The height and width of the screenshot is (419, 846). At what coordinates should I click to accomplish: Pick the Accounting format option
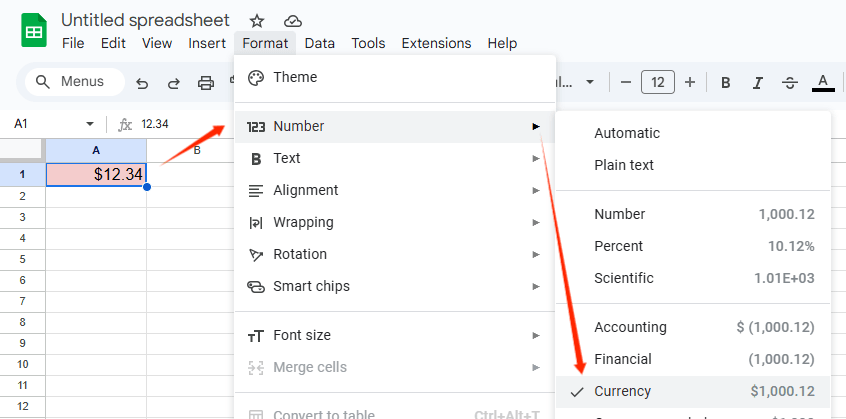pyautogui.click(x=630, y=327)
